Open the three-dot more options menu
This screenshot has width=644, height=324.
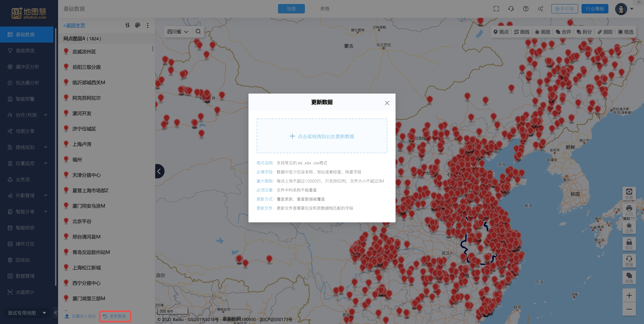click(x=148, y=25)
